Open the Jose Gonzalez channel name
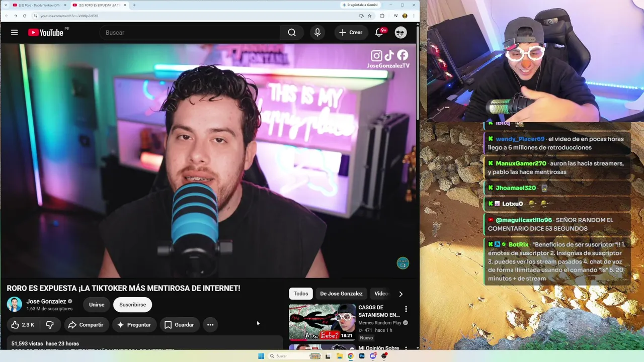This screenshot has width=644, height=362. 46,302
